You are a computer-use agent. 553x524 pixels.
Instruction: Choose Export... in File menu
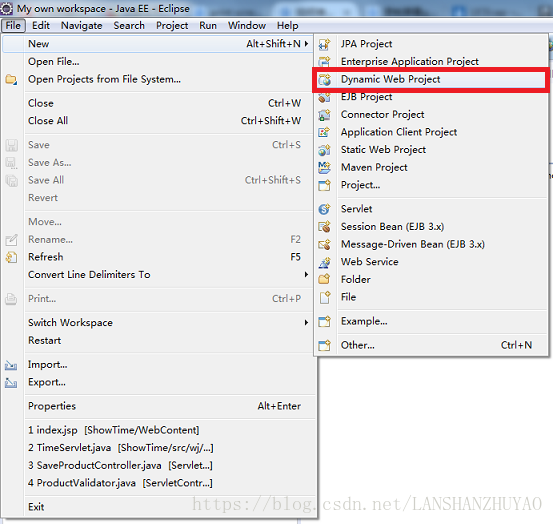click(158, 382)
